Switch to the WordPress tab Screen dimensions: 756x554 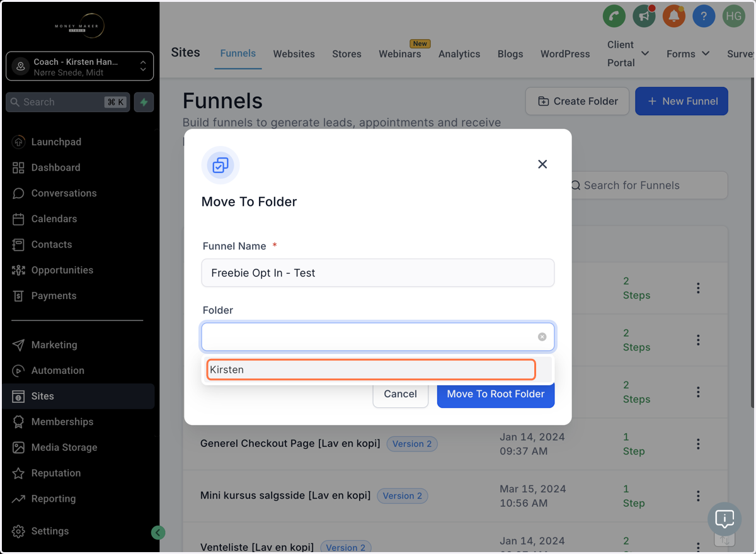(x=565, y=54)
